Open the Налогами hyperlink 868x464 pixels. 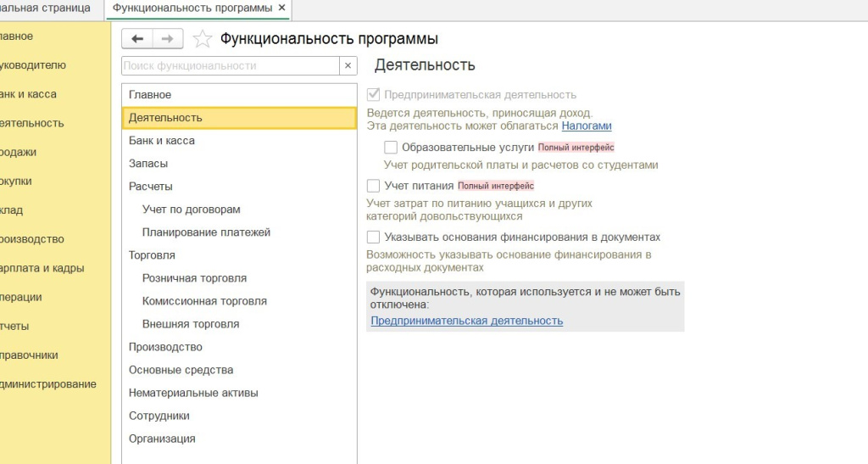587,126
